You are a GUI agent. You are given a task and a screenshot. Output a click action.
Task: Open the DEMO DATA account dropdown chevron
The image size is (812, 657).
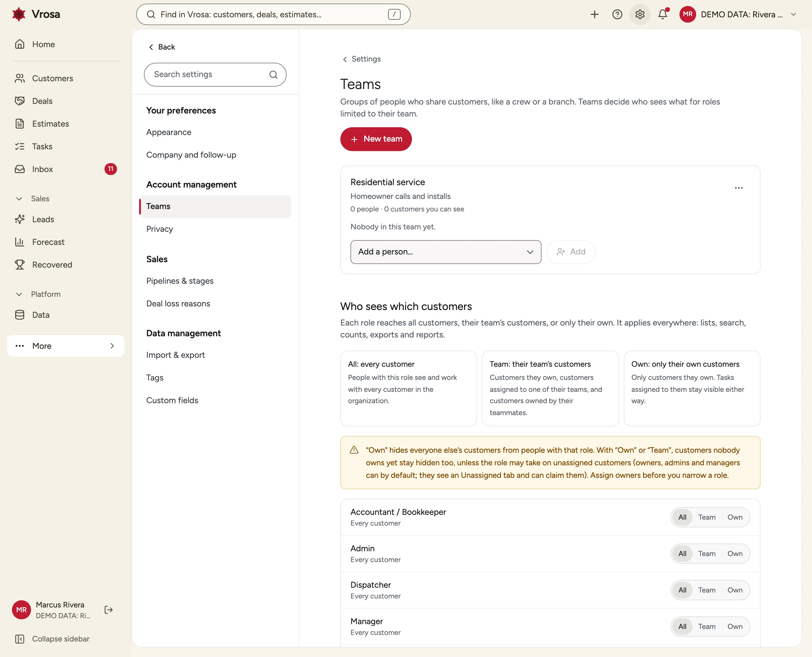tap(793, 14)
